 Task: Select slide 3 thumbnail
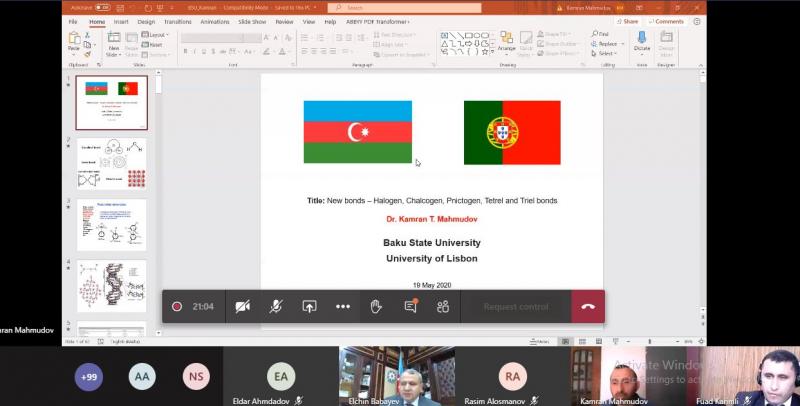pyautogui.click(x=111, y=225)
